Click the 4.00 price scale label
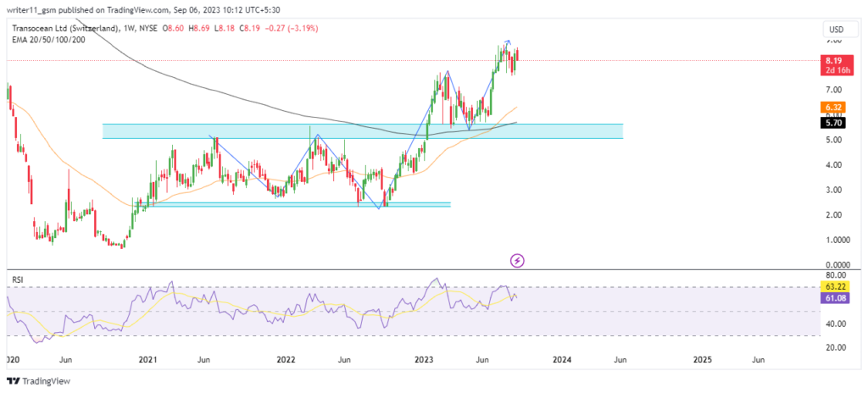Image resolution: width=868 pixels, height=393 pixels. pos(834,165)
